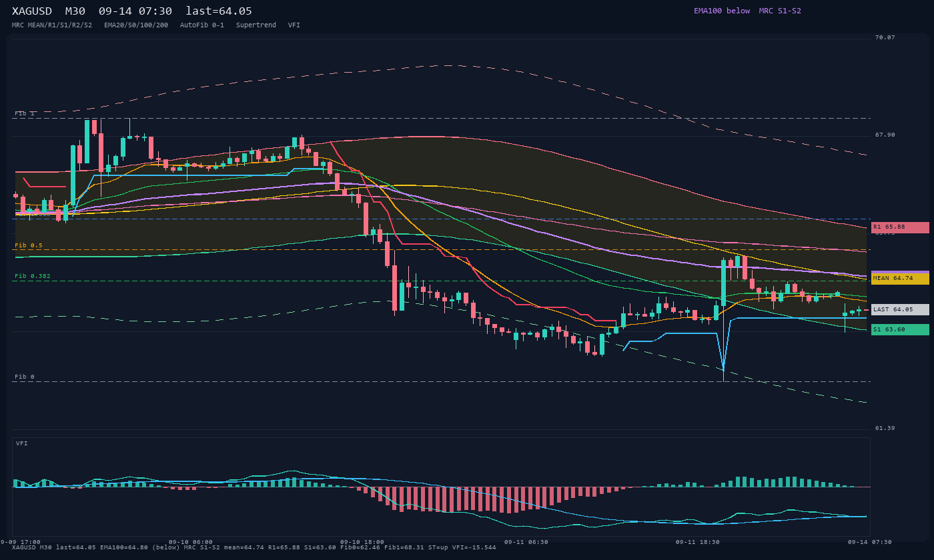Select the Fib 0 level label
Screen dimensions: 934x560
25,377
